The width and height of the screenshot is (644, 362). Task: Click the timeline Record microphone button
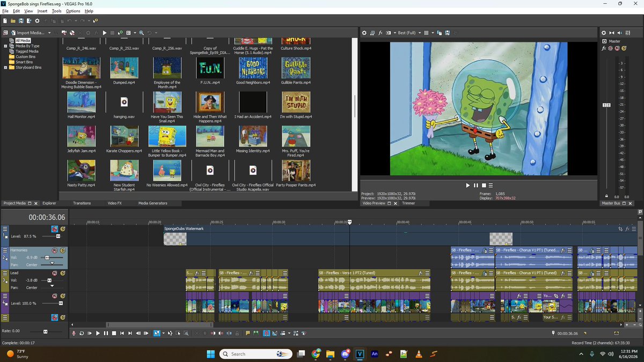74,333
